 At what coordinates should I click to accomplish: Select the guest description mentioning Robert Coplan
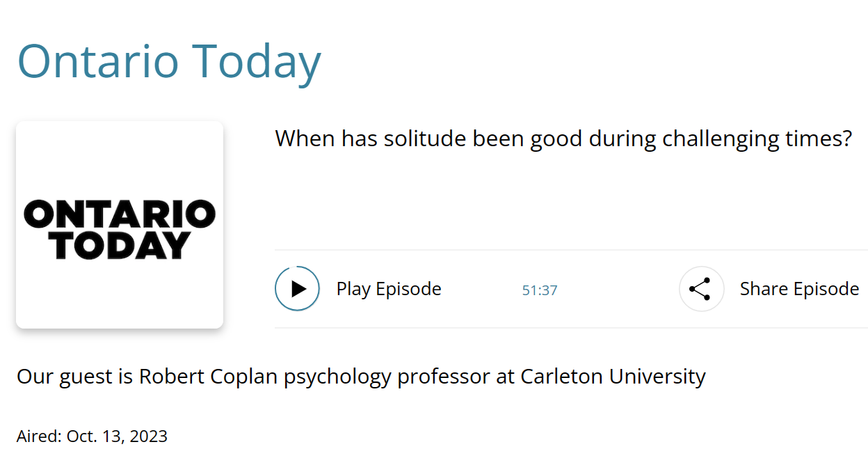point(360,376)
